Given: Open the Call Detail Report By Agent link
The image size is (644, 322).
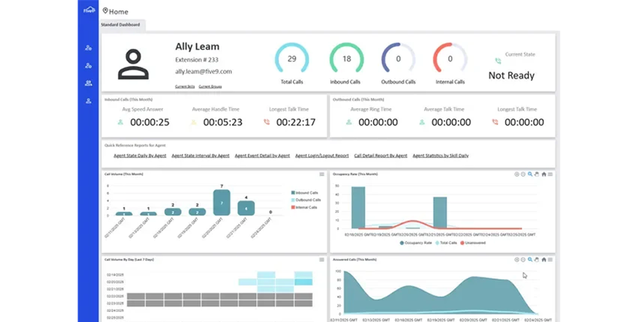Looking at the screenshot, I should click(x=381, y=156).
